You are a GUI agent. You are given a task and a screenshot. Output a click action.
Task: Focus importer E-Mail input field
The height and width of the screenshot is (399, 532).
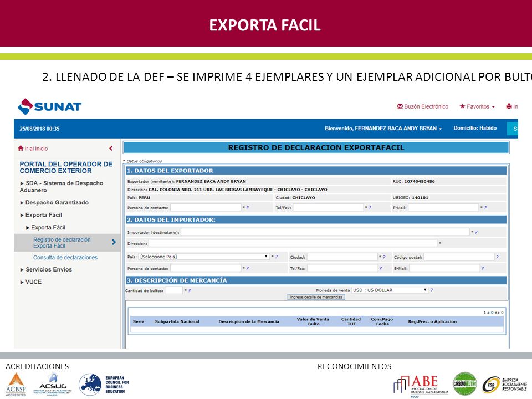444,268
